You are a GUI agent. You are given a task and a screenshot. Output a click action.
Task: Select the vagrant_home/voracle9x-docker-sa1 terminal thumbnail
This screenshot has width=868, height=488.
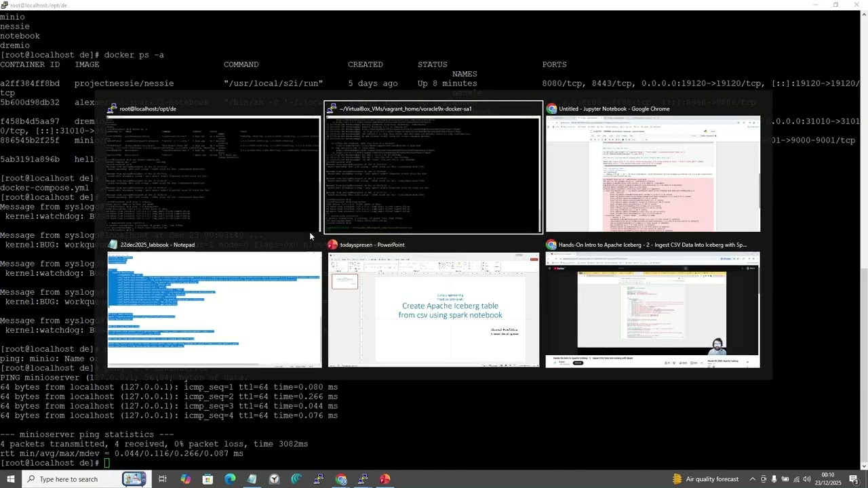[x=434, y=174]
